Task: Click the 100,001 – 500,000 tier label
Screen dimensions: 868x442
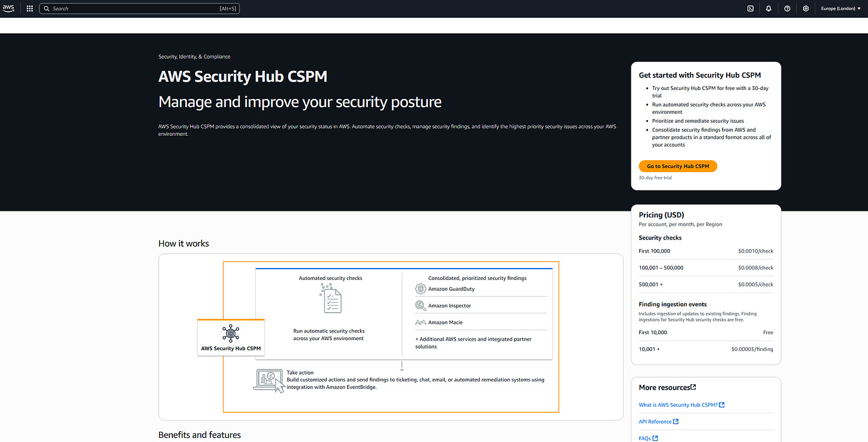Action: pos(661,267)
